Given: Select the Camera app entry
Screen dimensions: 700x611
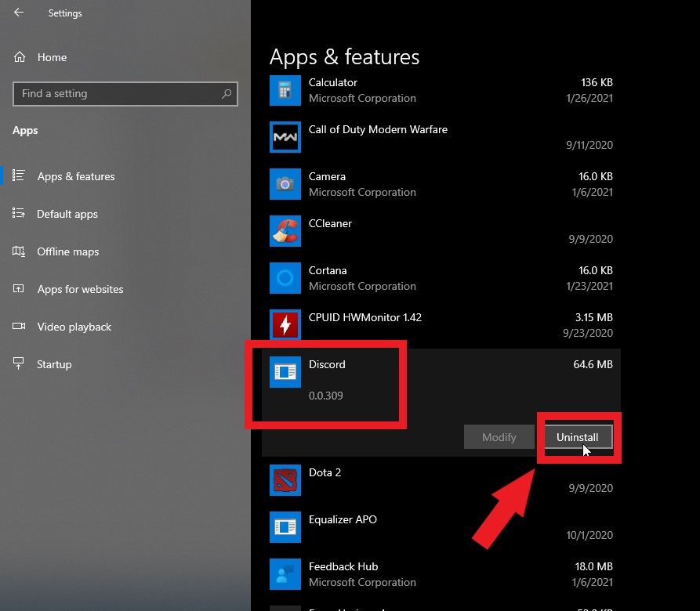Looking at the screenshot, I should click(x=441, y=184).
